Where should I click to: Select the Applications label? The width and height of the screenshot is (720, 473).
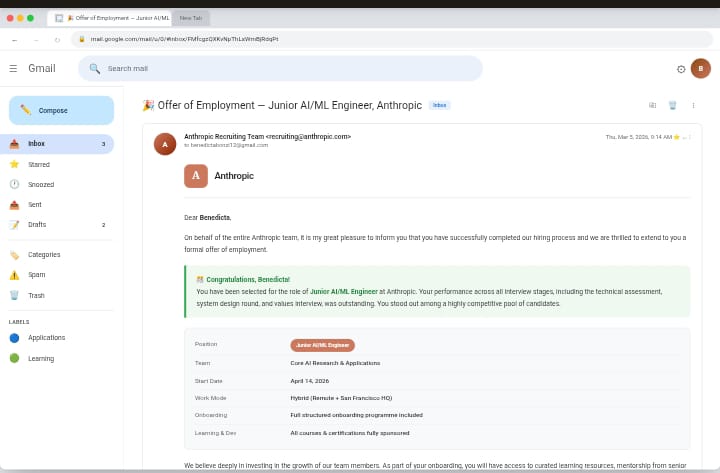[x=46, y=338]
